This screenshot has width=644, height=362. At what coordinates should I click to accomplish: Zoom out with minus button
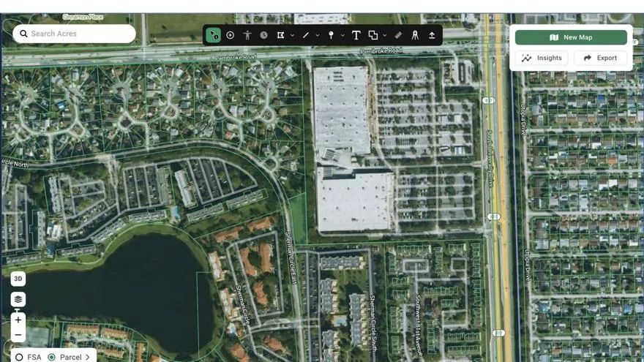[x=18, y=335]
